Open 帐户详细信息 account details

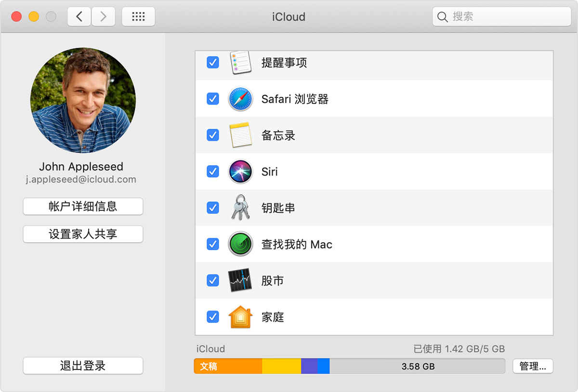83,207
